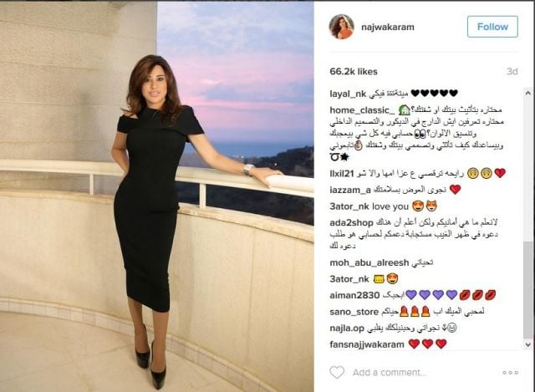
Task: Open najwakaram username link
Action: tap(388, 27)
